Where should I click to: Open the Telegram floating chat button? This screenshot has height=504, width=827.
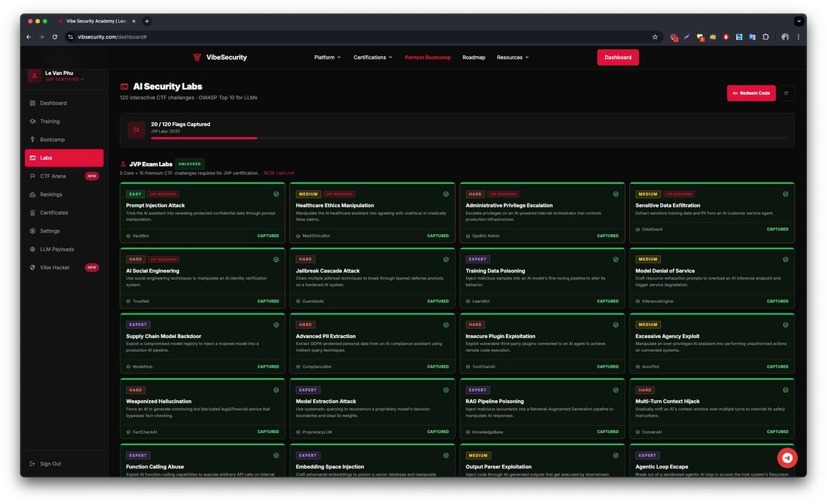pyautogui.click(x=788, y=458)
